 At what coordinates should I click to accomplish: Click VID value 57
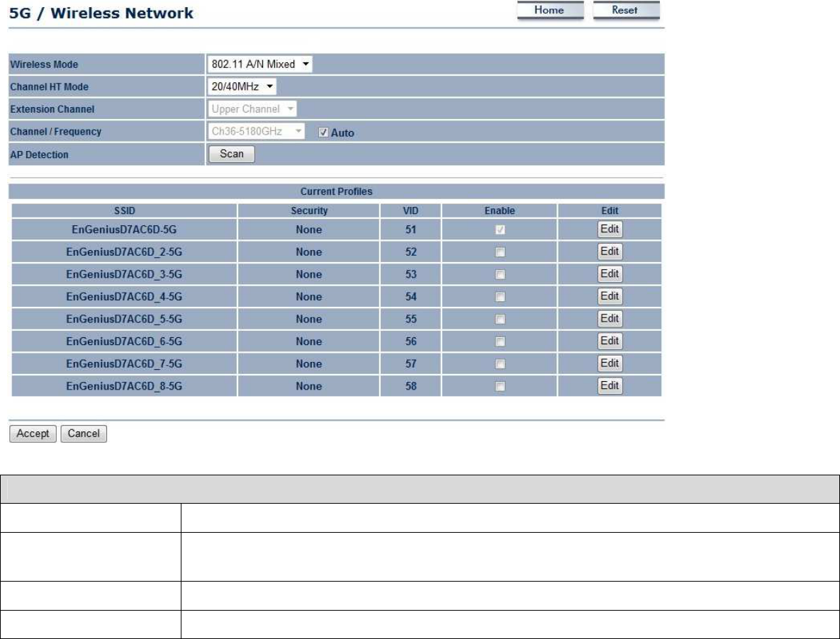coord(411,364)
